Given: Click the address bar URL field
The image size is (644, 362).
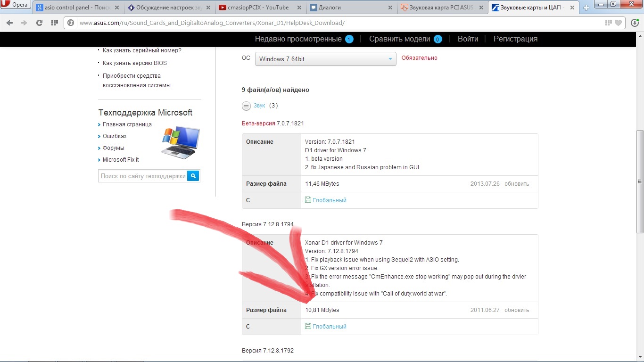Looking at the screenshot, I should [339, 23].
